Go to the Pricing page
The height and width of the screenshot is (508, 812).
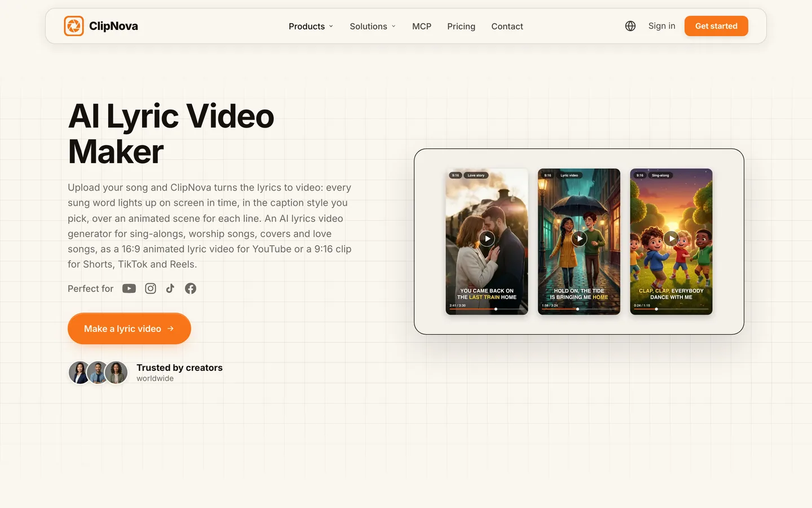(461, 27)
